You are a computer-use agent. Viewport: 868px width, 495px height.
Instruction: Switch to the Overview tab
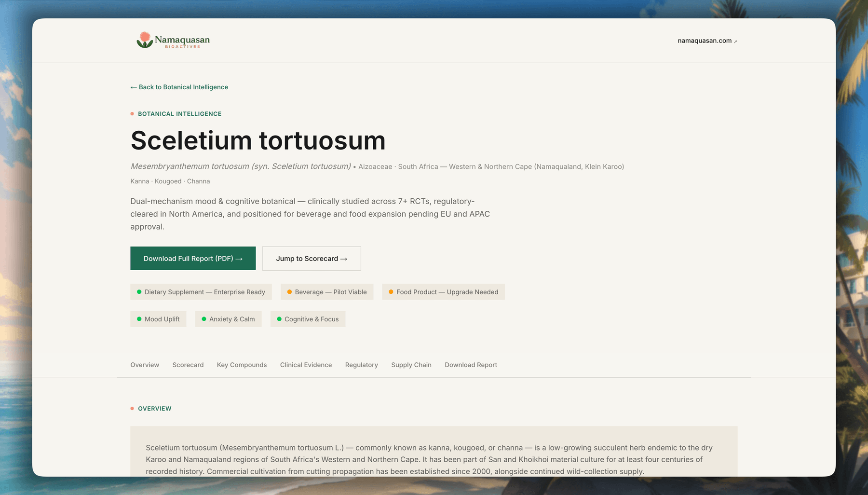click(x=145, y=365)
